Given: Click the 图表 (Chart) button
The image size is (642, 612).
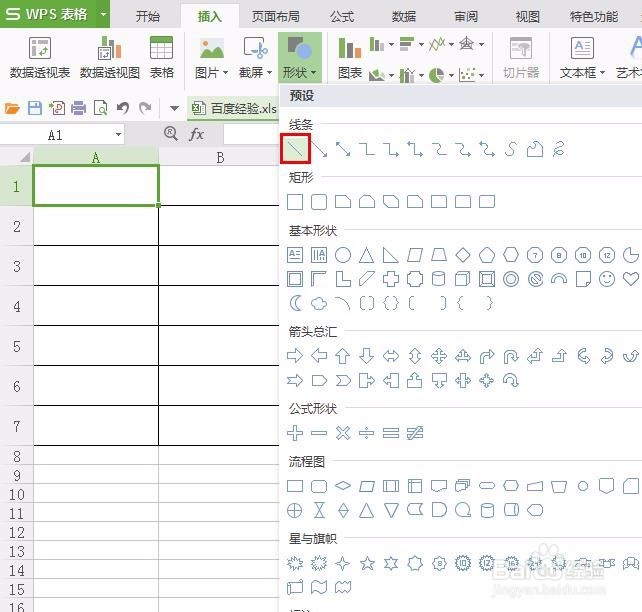Looking at the screenshot, I should pyautogui.click(x=350, y=58).
